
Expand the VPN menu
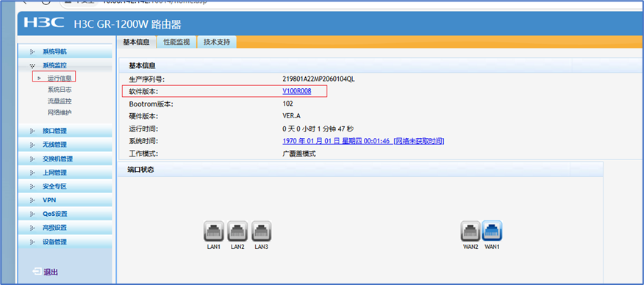65,200
